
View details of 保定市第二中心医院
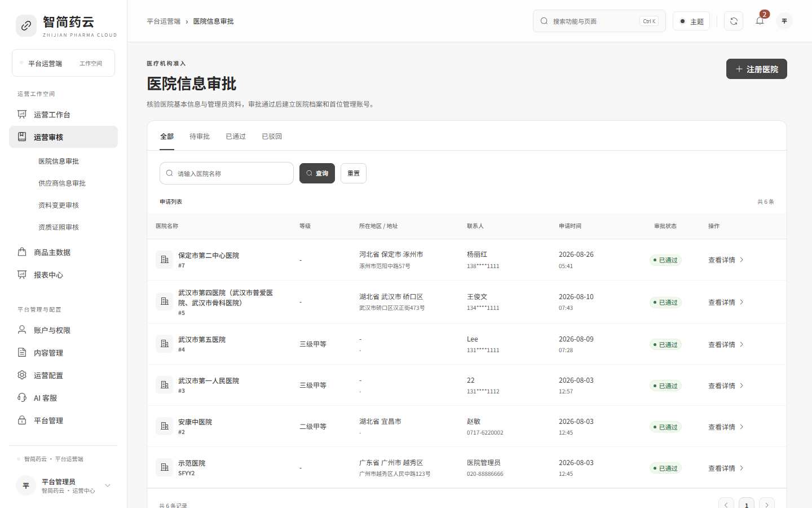(726, 260)
